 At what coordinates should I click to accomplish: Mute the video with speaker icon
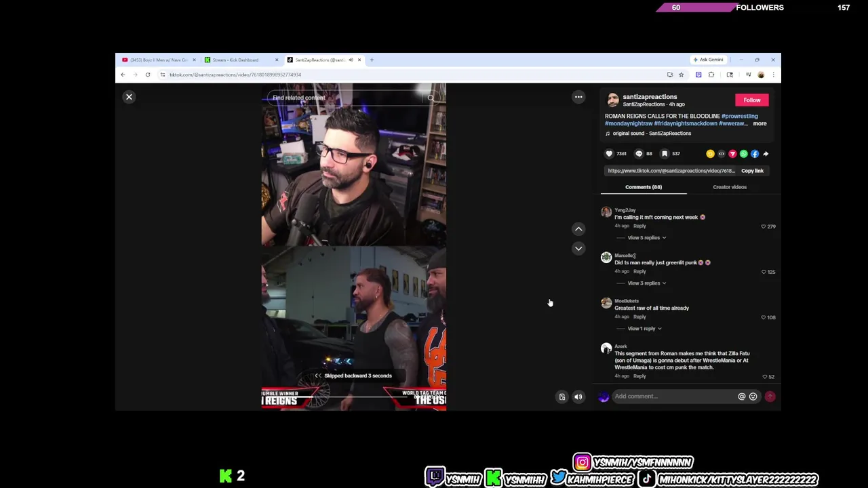point(578,397)
